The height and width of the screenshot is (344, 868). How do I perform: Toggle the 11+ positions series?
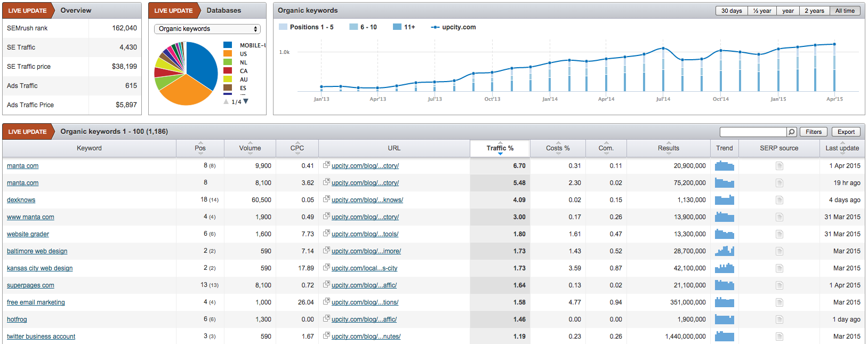tap(404, 27)
